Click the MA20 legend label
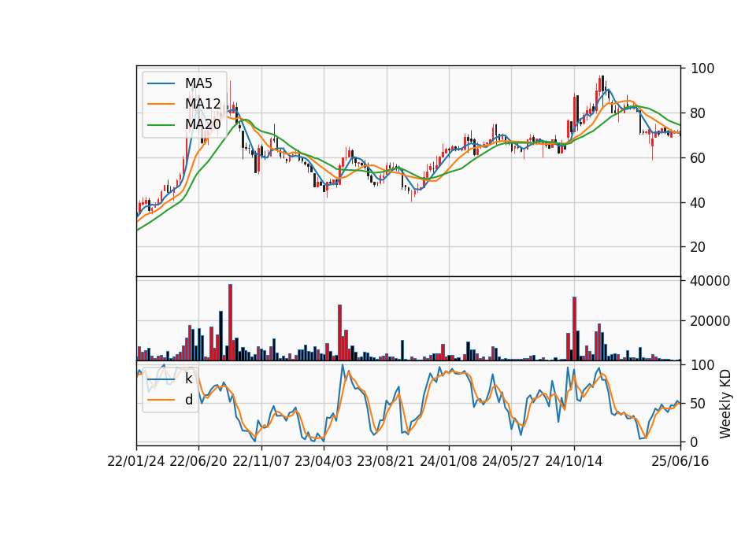756x543 pixels. pos(202,124)
